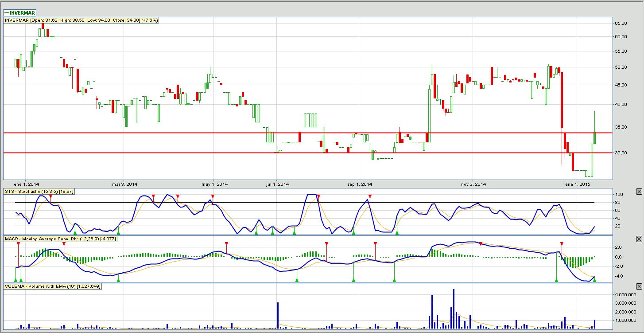Click the last red sell marker in Stochastic panel

(x=370, y=196)
